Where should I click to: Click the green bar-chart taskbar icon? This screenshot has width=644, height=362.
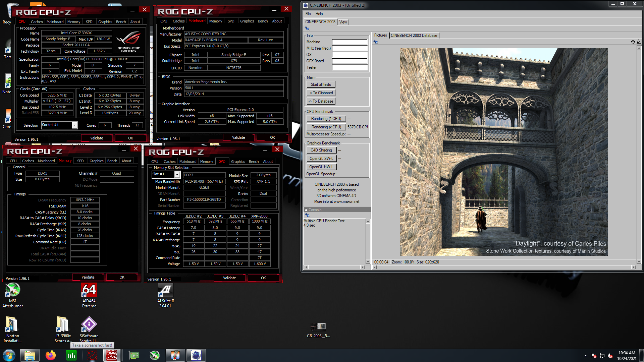71,355
